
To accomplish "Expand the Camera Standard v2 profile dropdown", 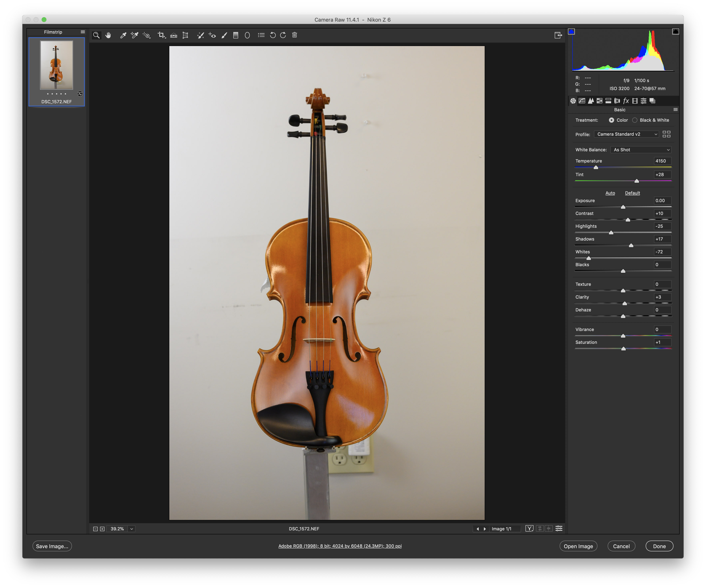I will (626, 134).
